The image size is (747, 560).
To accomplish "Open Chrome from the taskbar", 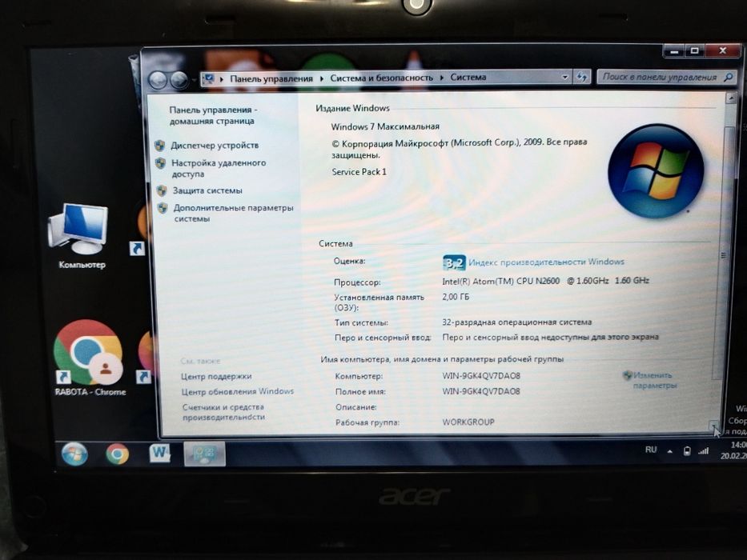I will [117, 454].
